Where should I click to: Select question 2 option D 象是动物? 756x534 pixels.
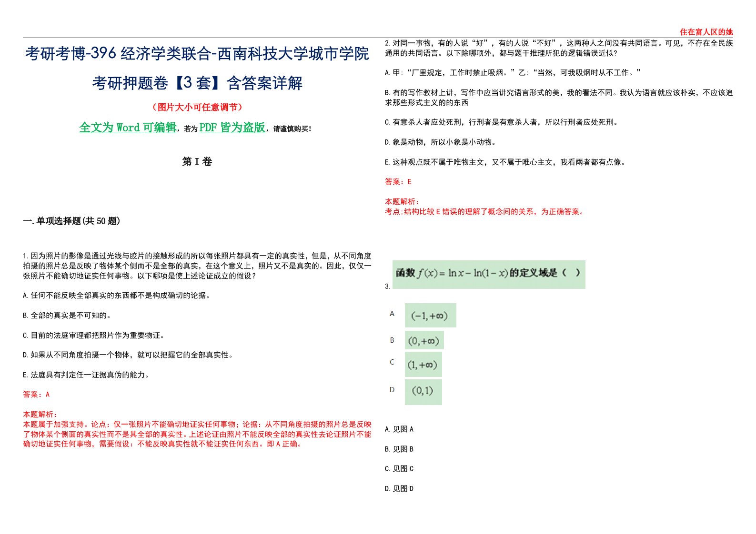440,142
